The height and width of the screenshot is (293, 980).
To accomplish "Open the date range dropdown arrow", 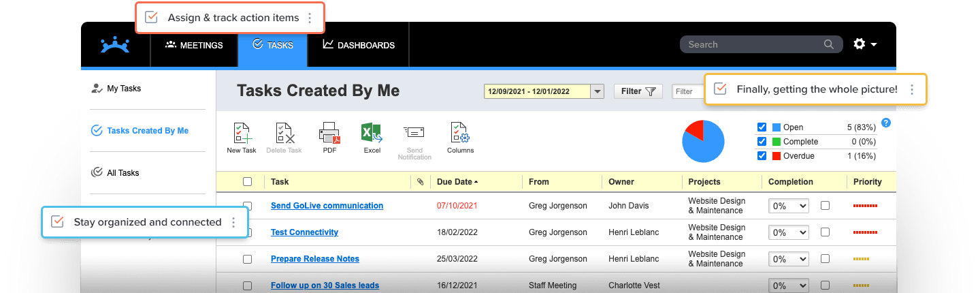I will tap(598, 91).
